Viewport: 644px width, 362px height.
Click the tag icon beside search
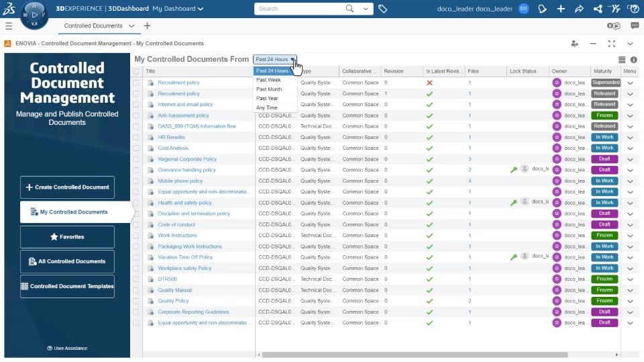click(383, 9)
